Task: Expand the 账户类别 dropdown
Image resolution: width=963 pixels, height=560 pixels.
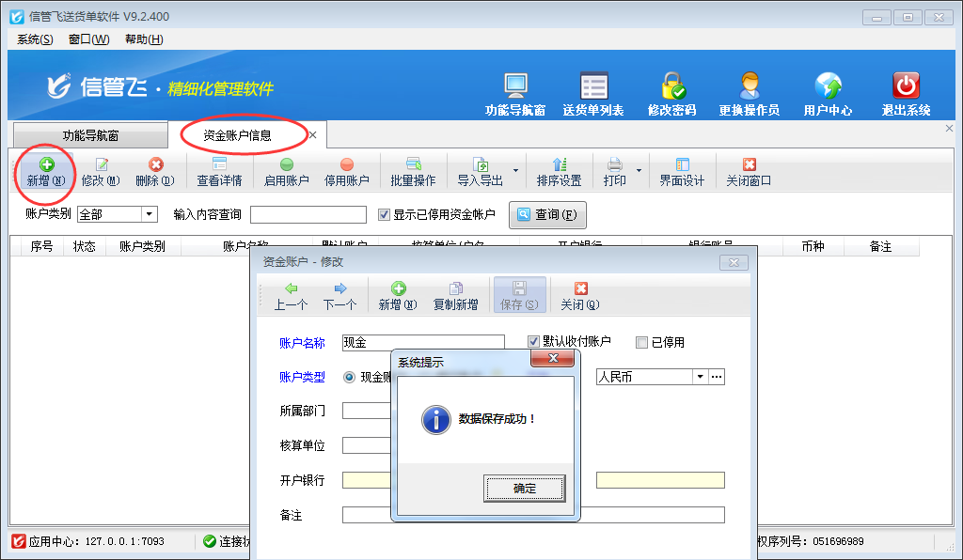Action: point(149,214)
